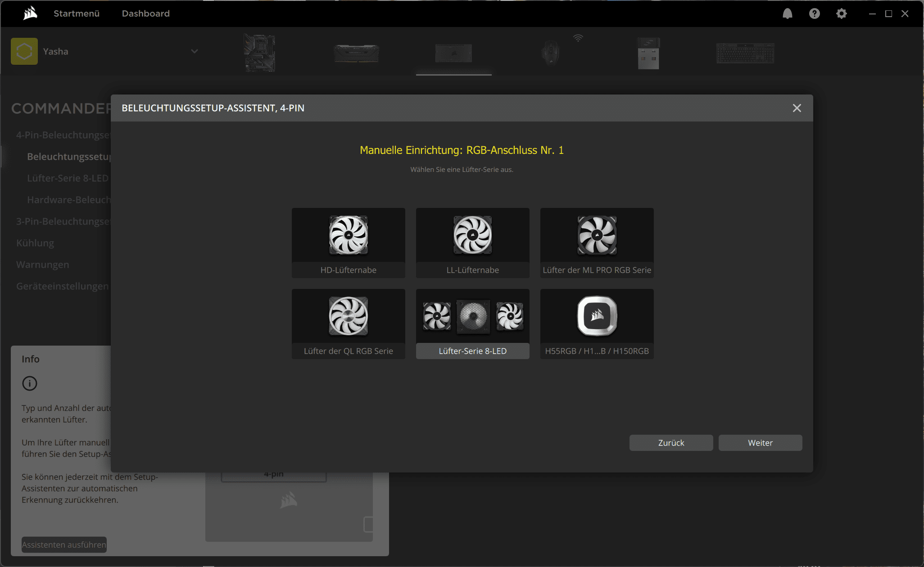Select the wireless mouse device icon
The width and height of the screenshot is (924, 567).
click(x=551, y=52)
